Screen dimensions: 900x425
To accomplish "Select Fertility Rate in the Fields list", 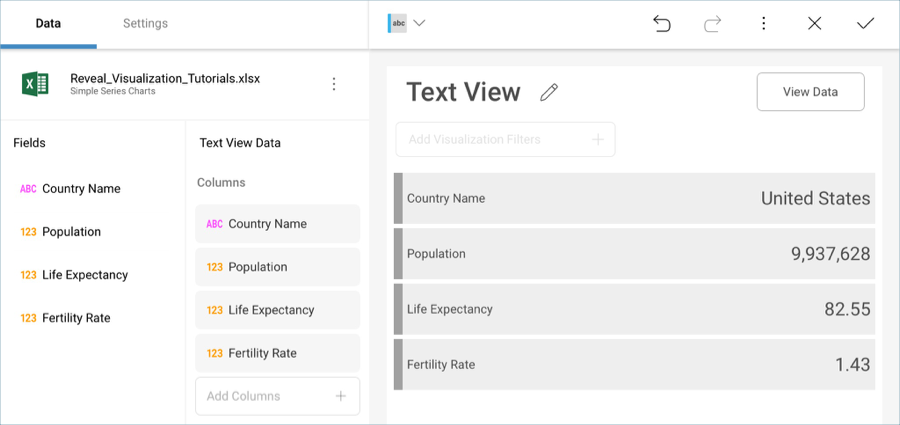I will pyautogui.click(x=75, y=318).
